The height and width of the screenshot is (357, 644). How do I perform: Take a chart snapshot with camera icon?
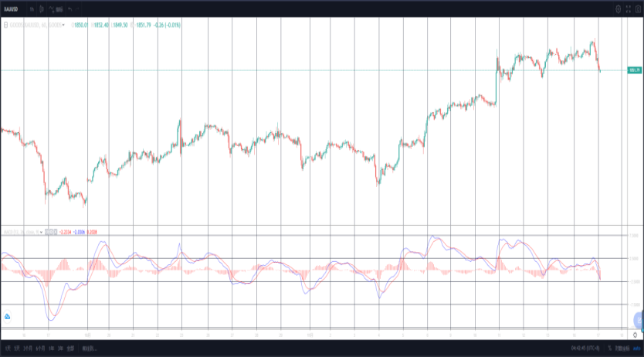(x=639, y=9)
